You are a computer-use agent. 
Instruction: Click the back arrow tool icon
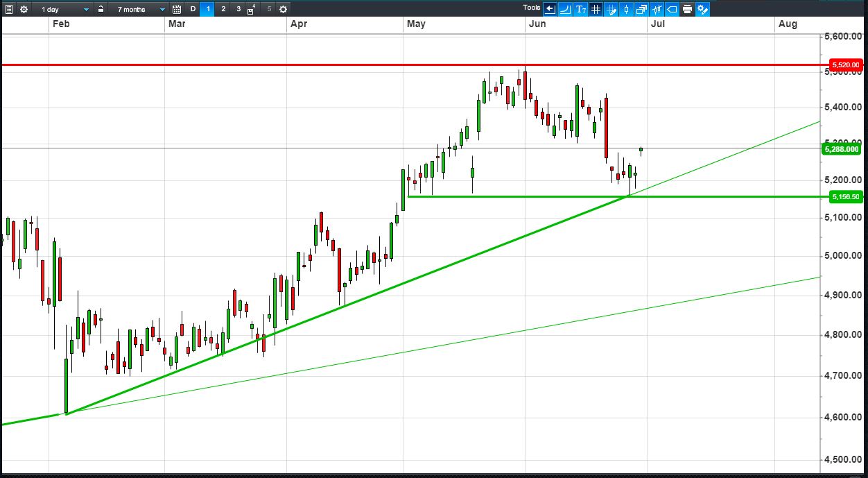pyautogui.click(x=550, y=9)
